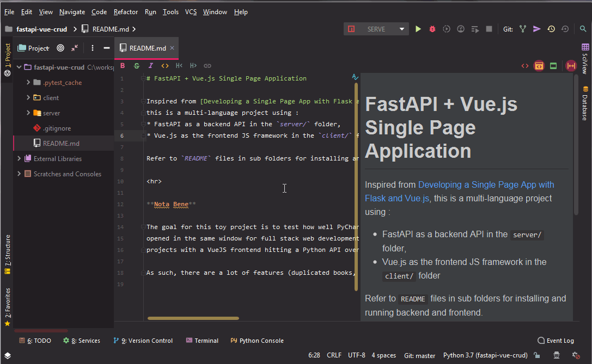Run the SERVE configuration with the green play button
Image resolution: width=592 pixels, height=364 pixels.
point(418,29)
